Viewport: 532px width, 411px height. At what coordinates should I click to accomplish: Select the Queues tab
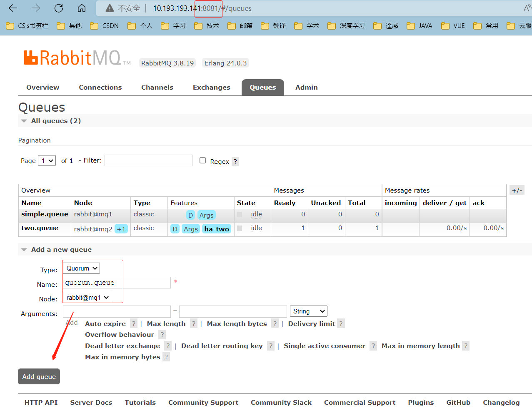coord(263,87)
